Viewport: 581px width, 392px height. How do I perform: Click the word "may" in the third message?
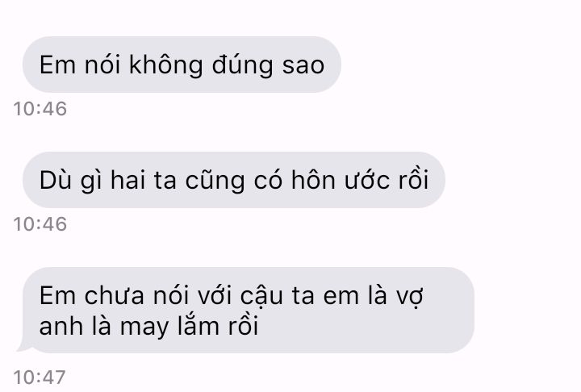144,328
